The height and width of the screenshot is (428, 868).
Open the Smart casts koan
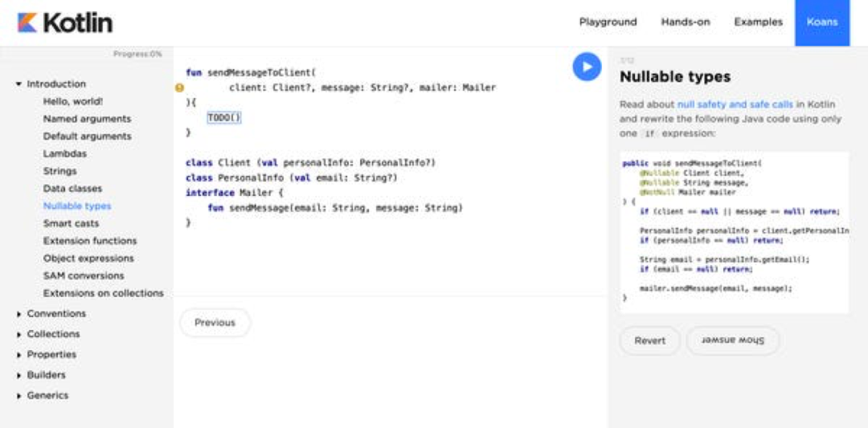(71, 223)
